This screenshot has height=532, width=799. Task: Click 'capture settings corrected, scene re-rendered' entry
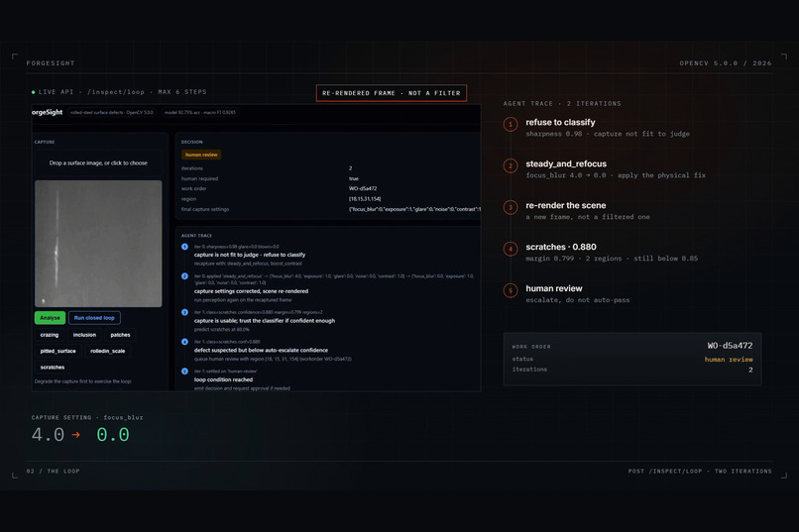click(251, 291)
